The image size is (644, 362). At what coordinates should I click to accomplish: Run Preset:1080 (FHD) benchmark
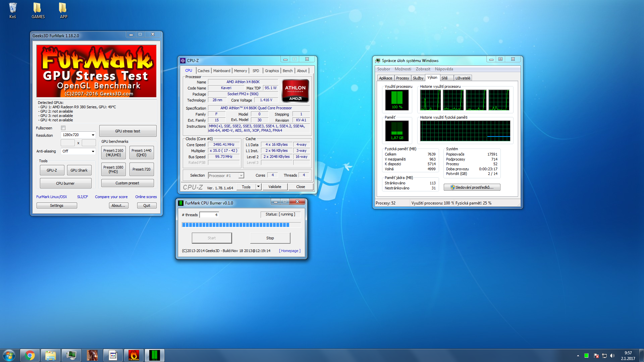113,169
